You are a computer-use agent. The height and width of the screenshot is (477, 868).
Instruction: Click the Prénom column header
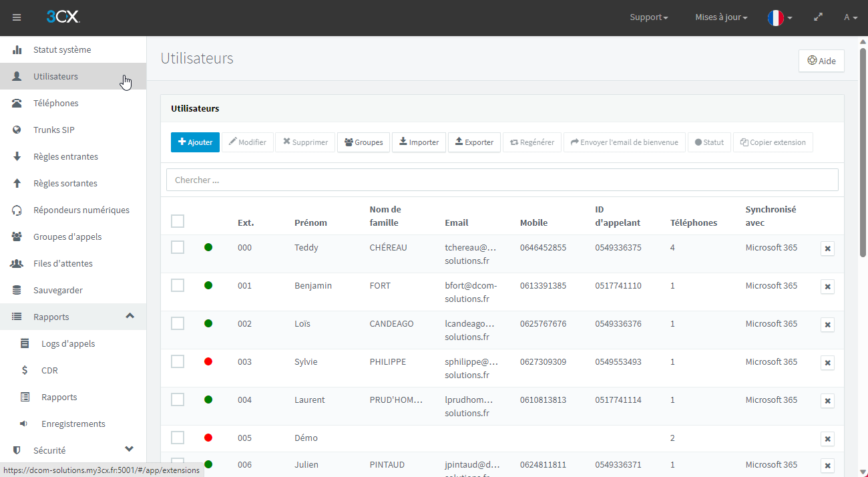point(310,222)
